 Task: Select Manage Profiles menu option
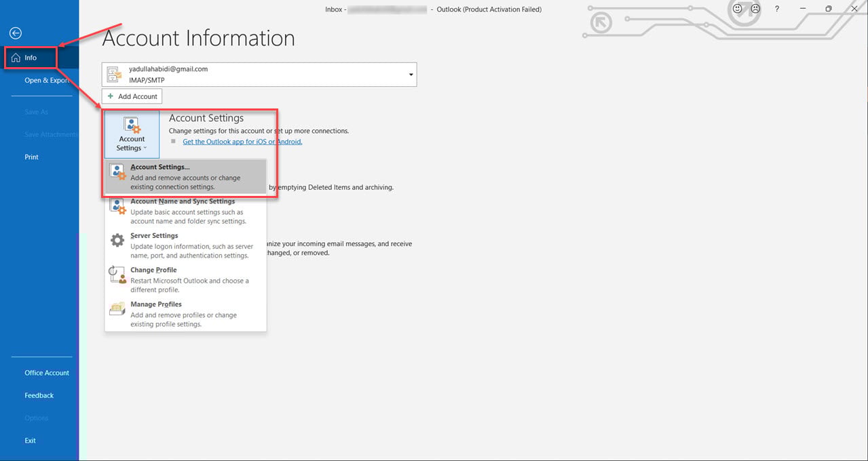click(x=156, y=304)
